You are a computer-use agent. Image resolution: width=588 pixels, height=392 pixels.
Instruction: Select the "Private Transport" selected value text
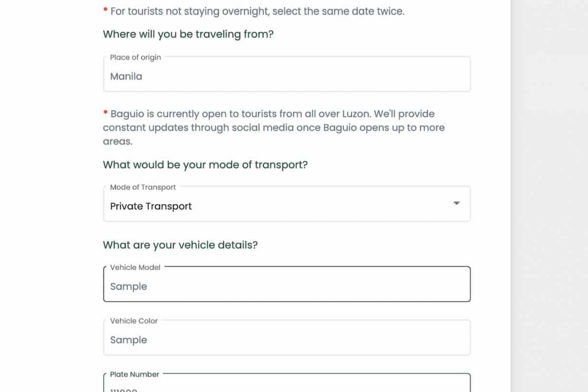tap(151, 206)
